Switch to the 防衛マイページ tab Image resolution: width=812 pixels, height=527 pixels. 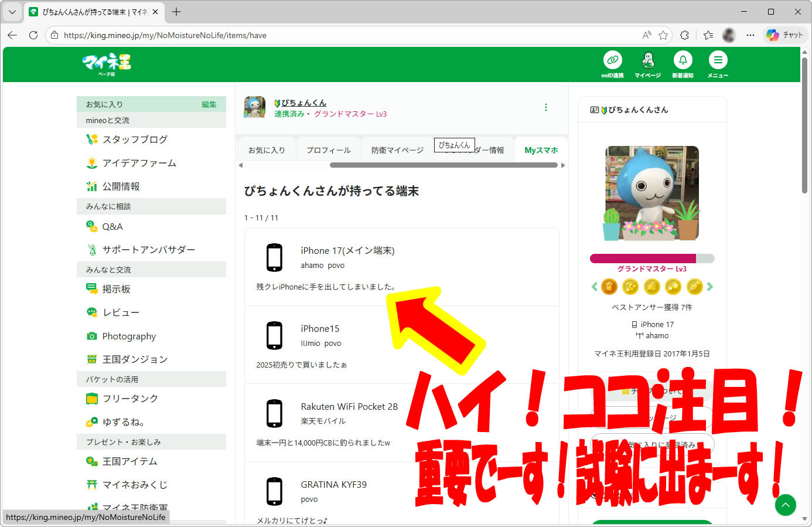click(x=397, y=150)
